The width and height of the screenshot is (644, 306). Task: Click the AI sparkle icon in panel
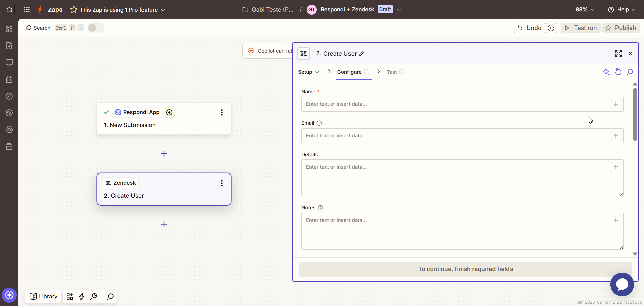[606, 72]
